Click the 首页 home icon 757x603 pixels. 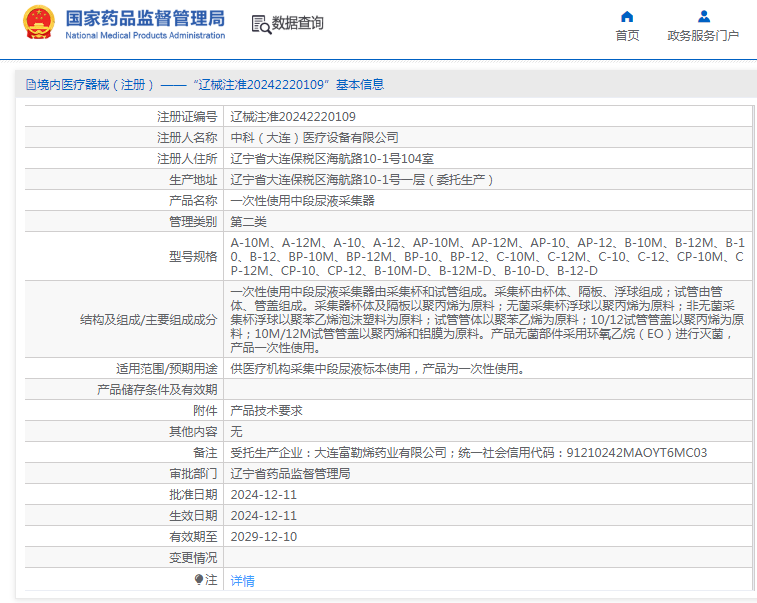point(627,17)
